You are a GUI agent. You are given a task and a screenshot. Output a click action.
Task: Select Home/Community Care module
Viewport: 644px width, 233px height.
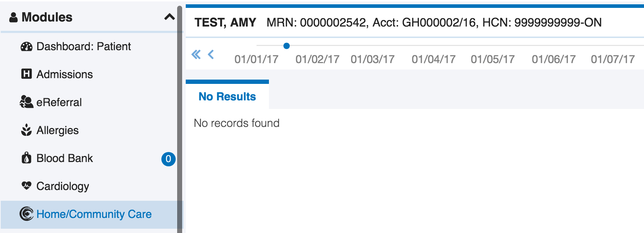point(94,214)
